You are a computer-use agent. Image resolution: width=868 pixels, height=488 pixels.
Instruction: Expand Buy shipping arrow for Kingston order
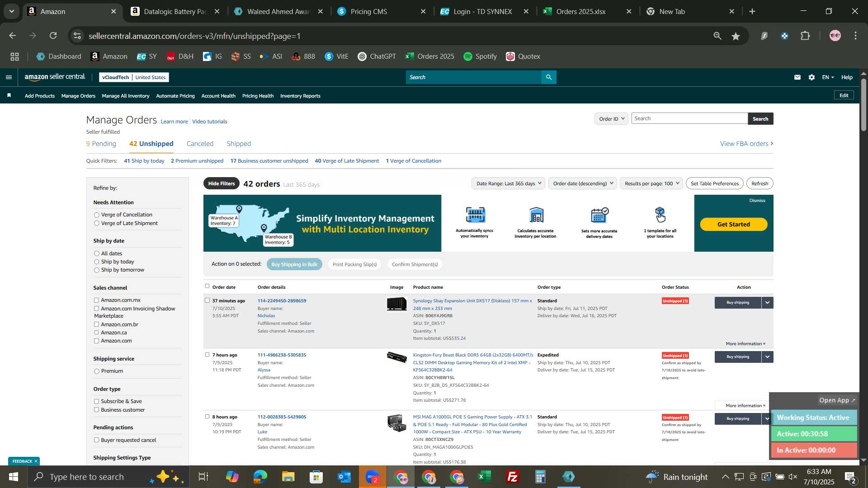[768, 357]
